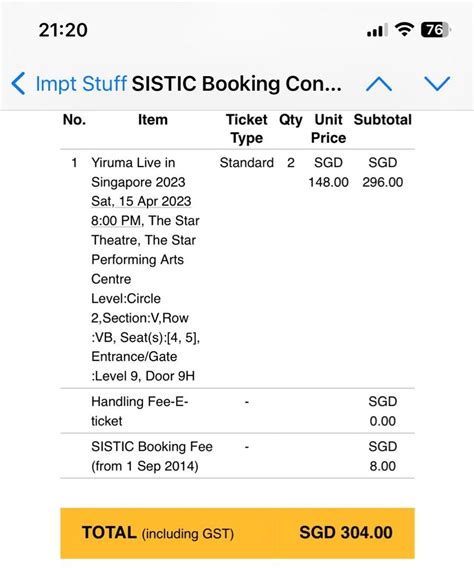The width and height of the screenshot is (474, 571).
Task: Open the Sat, 15 Apr 2023 date link
Action: [141, 201]
